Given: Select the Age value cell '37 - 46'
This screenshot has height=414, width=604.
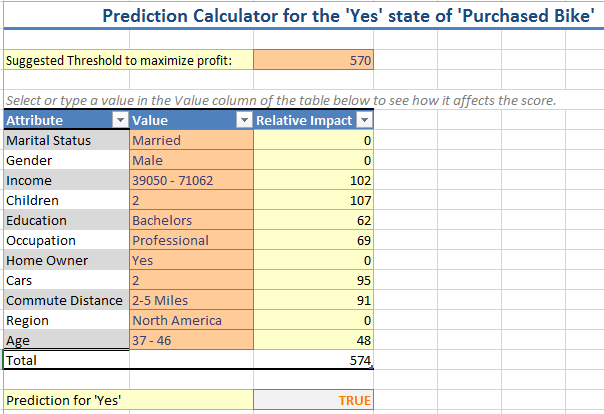Looking at the screenshot, I should [x=191, y=340].
